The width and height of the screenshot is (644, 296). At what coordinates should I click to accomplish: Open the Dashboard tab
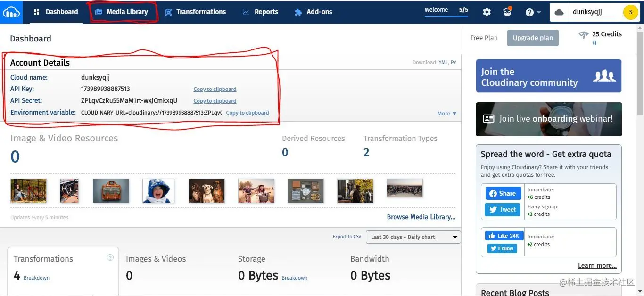coord(56,12)
